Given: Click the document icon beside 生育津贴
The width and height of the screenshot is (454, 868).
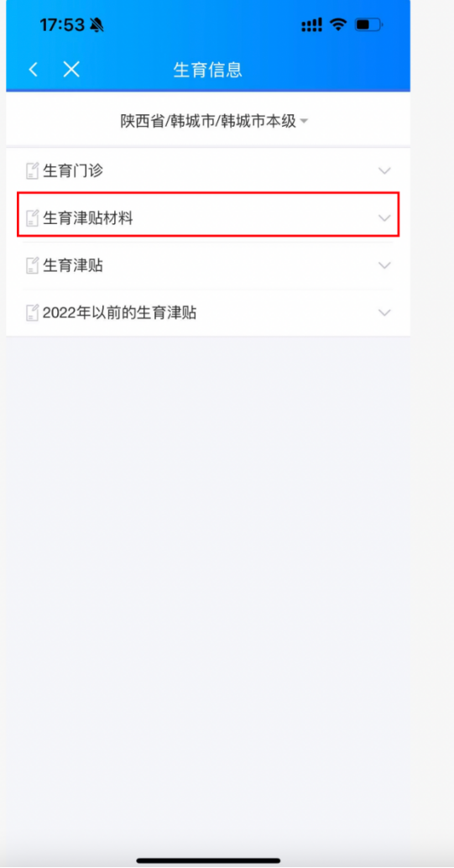Looking at the screenshot, I should [x=33, y=266].
